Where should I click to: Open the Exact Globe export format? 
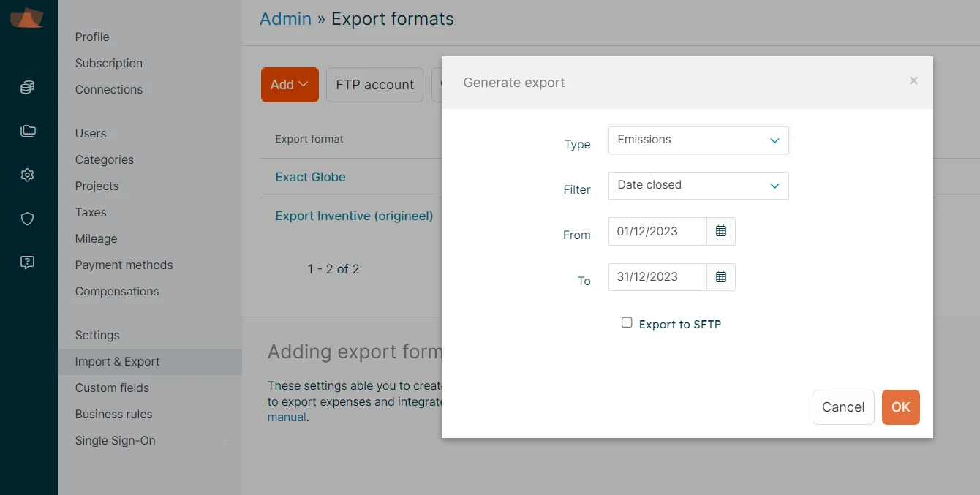310,177
